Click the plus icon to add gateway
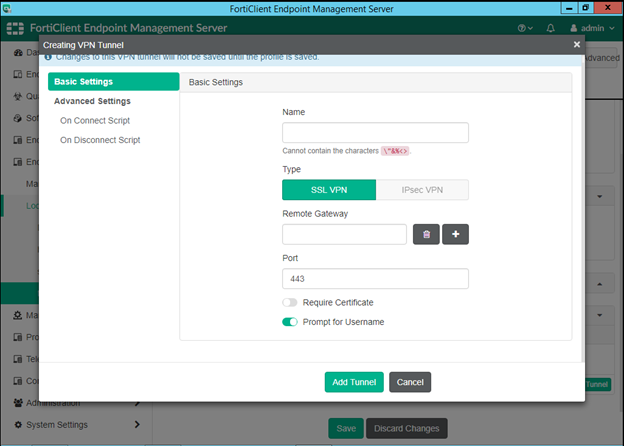624x446 pixels. [455, 234]
